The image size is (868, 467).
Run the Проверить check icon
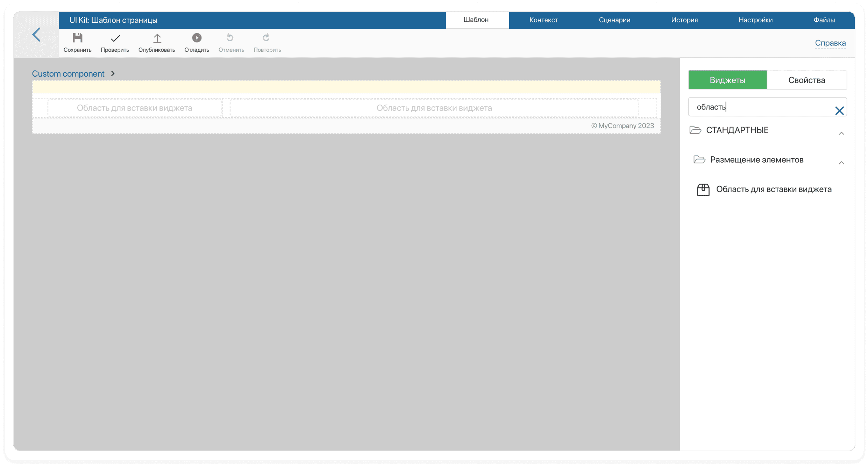pyautogui.click(x=115, y=38)
